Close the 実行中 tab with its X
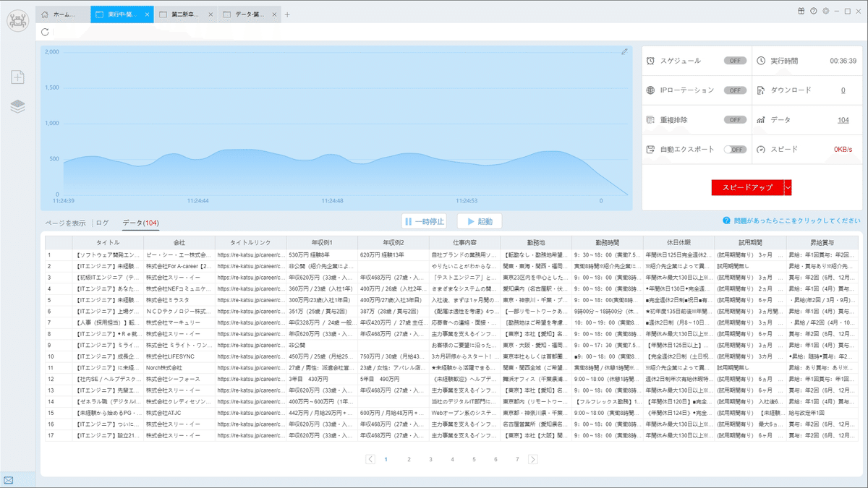This screenshot has width=868, height=488. click(148, 14)
